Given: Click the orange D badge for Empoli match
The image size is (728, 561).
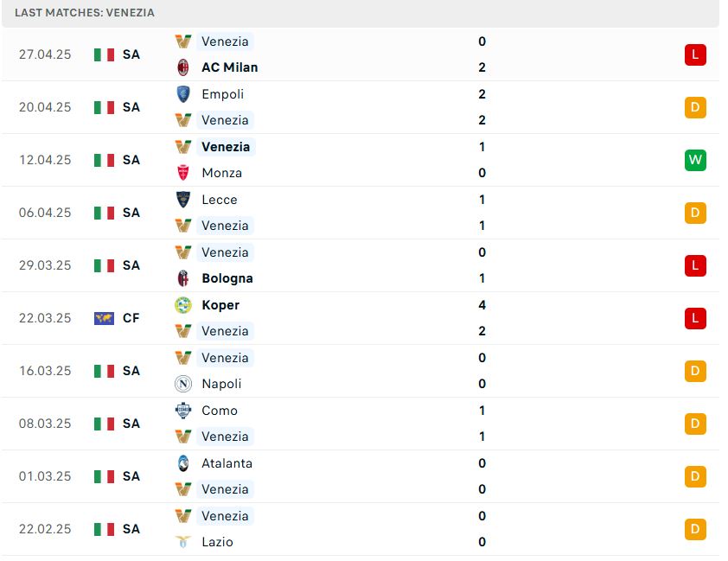Looking at the screenshot, I should [x=695, y=108].
